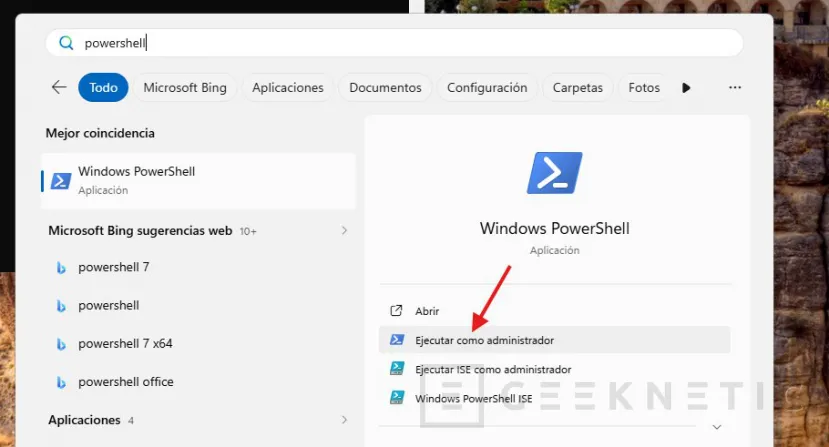Click the large PowerShell logo in details
The height and width of the screenshot is (447, 829).
click(x=555, y=173)
